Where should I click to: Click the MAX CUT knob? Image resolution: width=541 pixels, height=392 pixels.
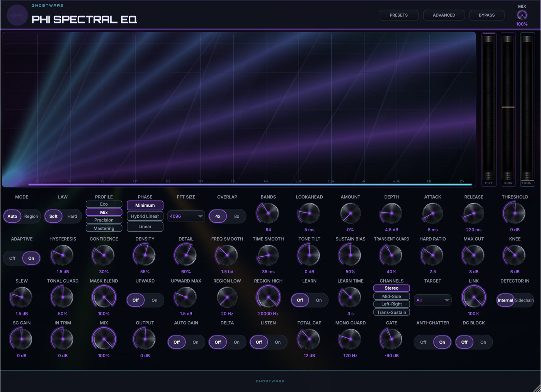[x=474, y=255]
